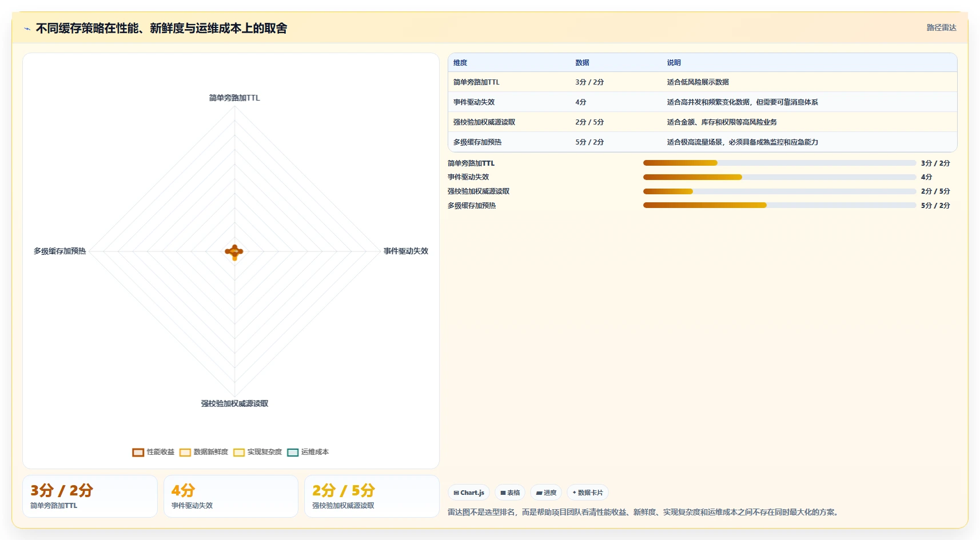This screenshot has height=540, width=980.
Task: Open the 4分 事件驱动失效 data card
Action: [231, 497]
